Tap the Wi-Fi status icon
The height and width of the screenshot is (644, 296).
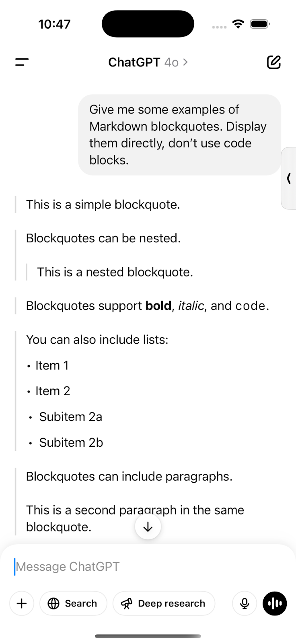238,24
